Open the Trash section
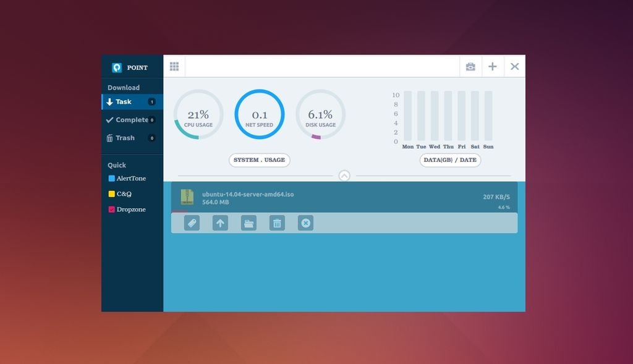633x364 pixels. 132,138
